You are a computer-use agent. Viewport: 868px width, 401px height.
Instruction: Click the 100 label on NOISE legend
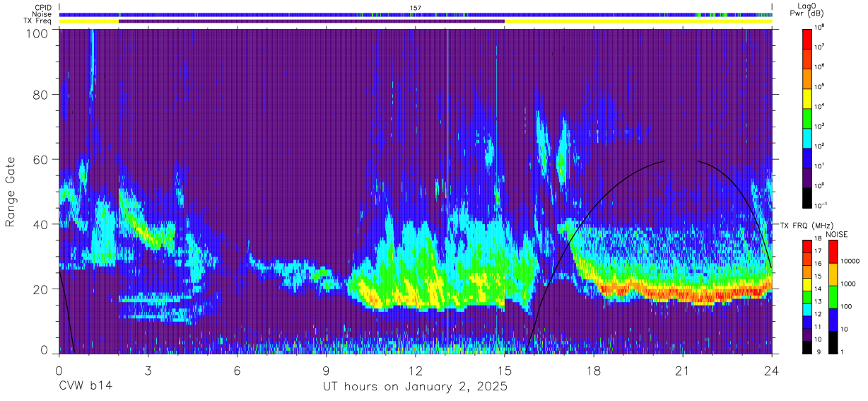[847, 306]
